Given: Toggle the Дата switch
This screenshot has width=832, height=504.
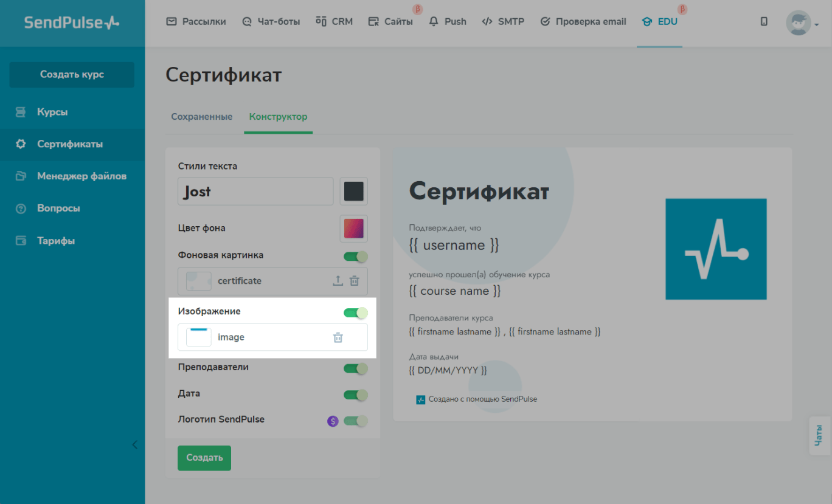Looking at the screenshot, I should tap(356, 395).
